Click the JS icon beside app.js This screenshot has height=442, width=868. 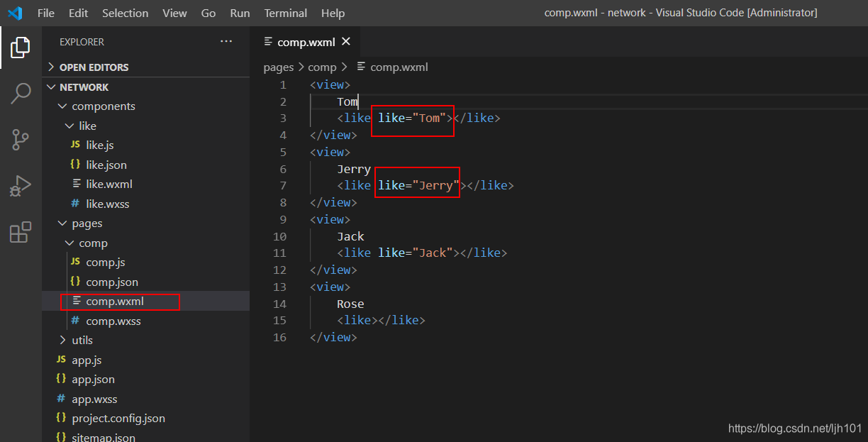pyautogui.click(x=61, y=360)
